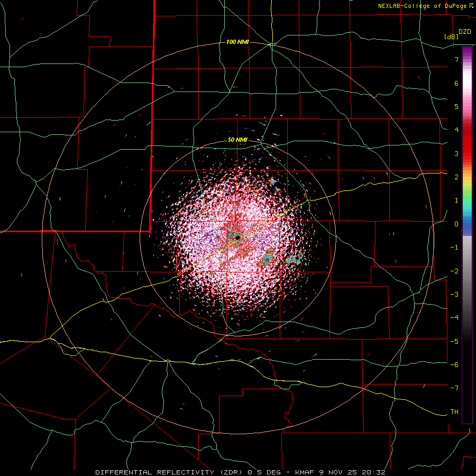The height and width of the screenshot is (476, 476).
Task: Click the -7 dB tick label on the color scale
Action: 454,388
